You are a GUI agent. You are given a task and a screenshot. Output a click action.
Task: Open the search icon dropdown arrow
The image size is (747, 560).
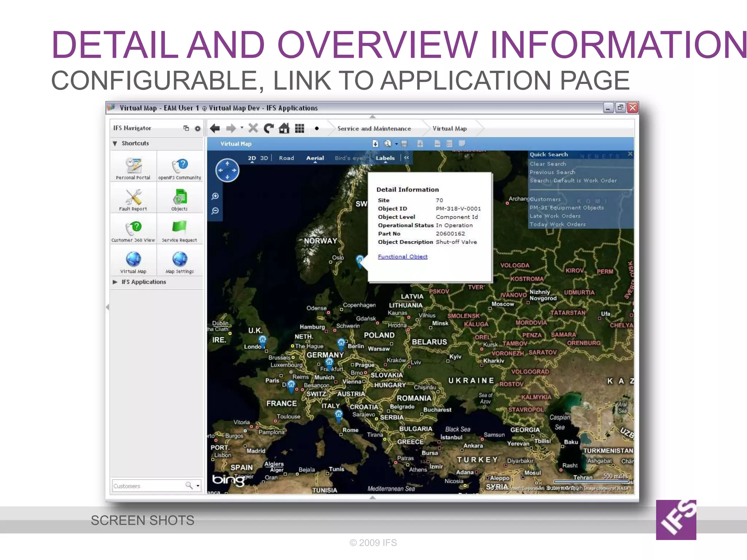[396, 144]
